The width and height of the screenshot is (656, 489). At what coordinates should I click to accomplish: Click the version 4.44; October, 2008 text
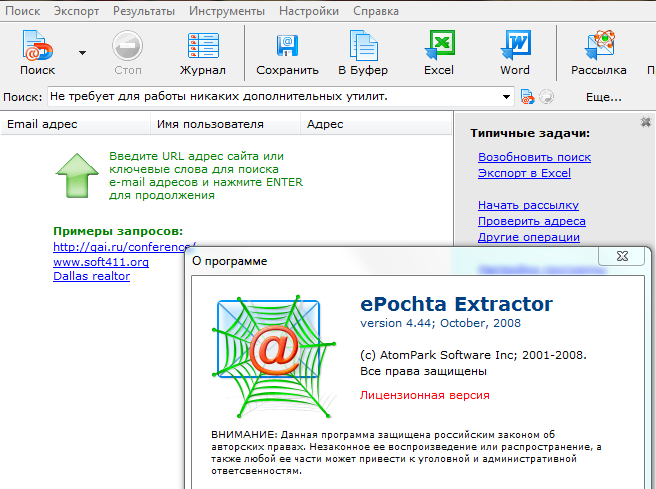(441, 323)
